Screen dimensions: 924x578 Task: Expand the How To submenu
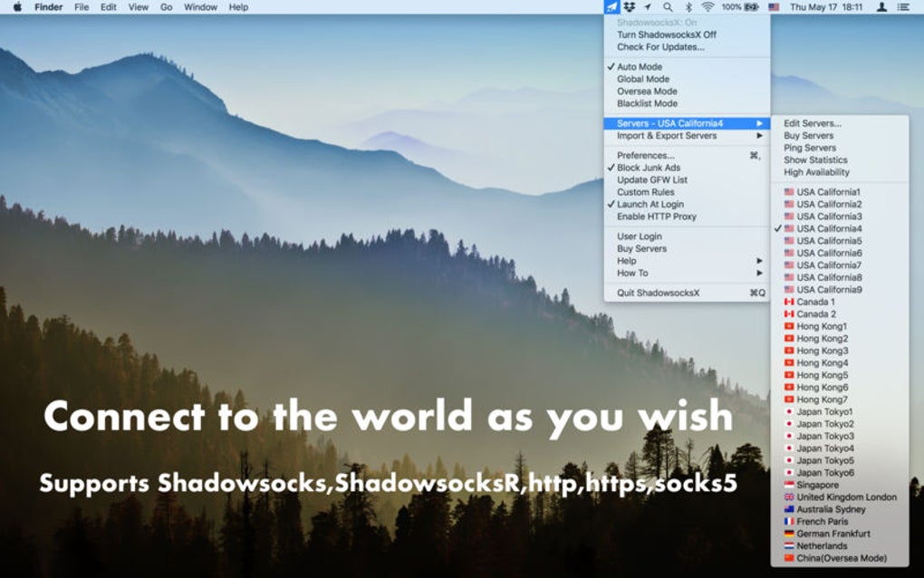(687, 274)
